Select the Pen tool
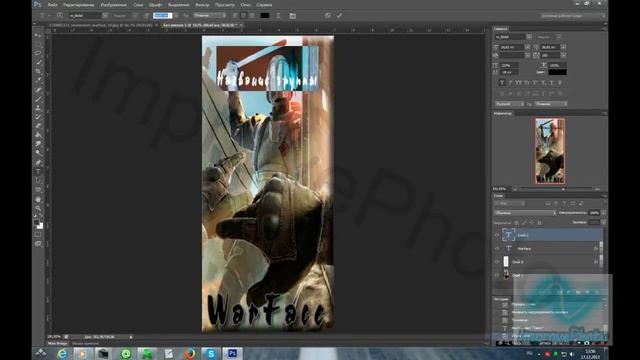This screenshot has height=360, width=640. click(38, 162)
